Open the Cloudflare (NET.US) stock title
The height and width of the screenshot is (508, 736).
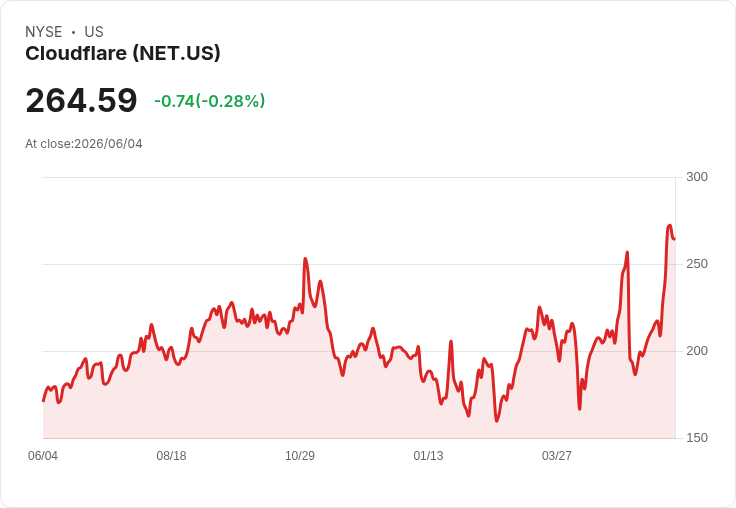[123, 54]
